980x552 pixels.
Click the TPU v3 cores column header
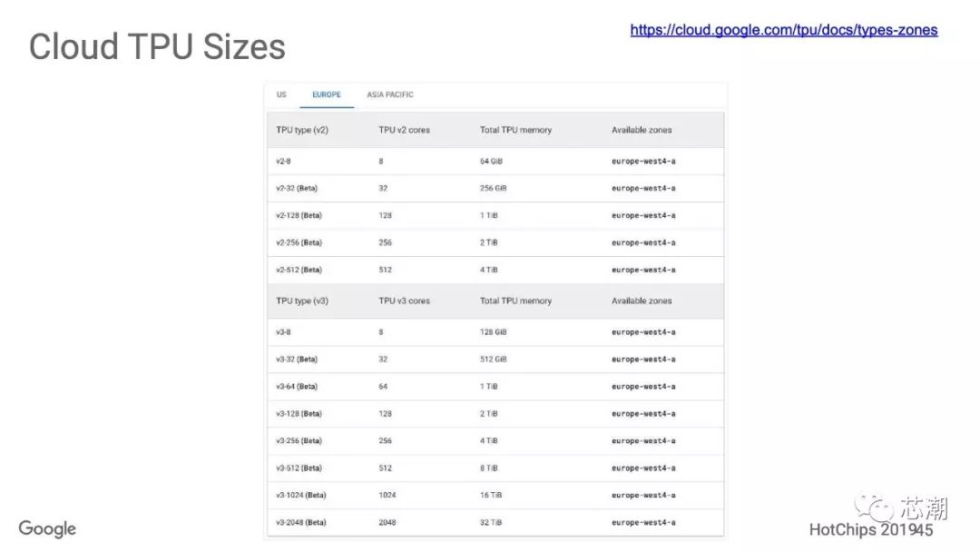[404, 301]
